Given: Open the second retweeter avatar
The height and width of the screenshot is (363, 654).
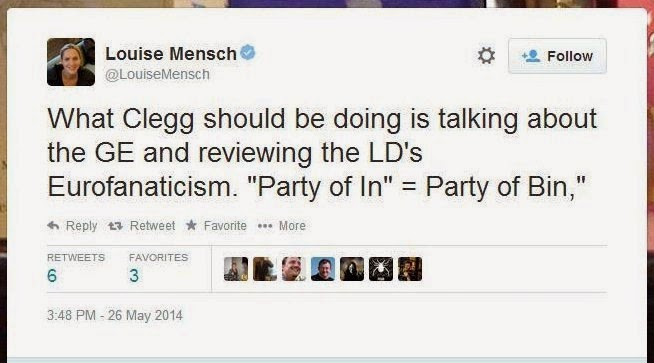Looking at the screenshot, I should click(265, 269).
